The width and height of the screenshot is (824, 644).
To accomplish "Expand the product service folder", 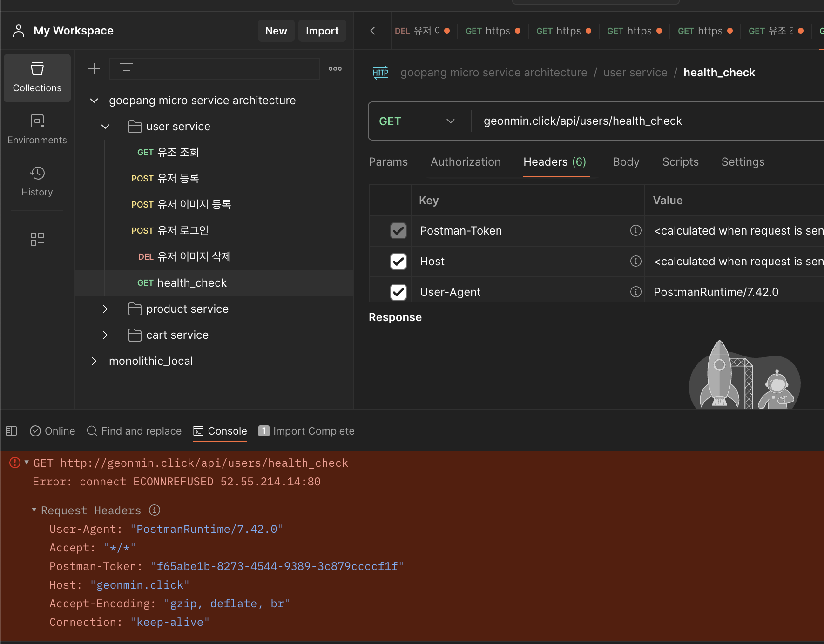I will click(x=105, y=309).
